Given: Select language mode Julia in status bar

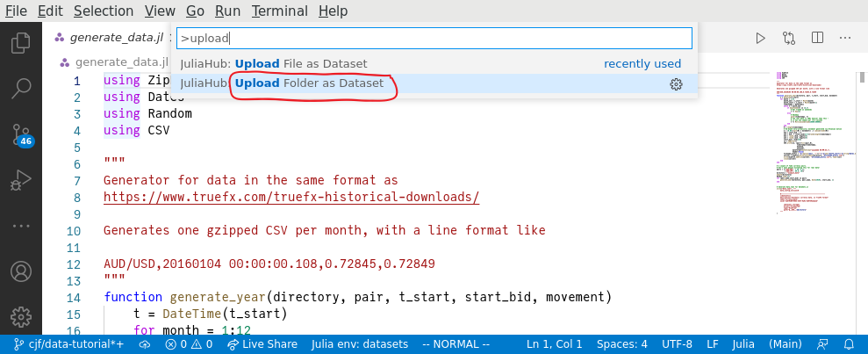Looking at the screenshot, I should [743, 344].
